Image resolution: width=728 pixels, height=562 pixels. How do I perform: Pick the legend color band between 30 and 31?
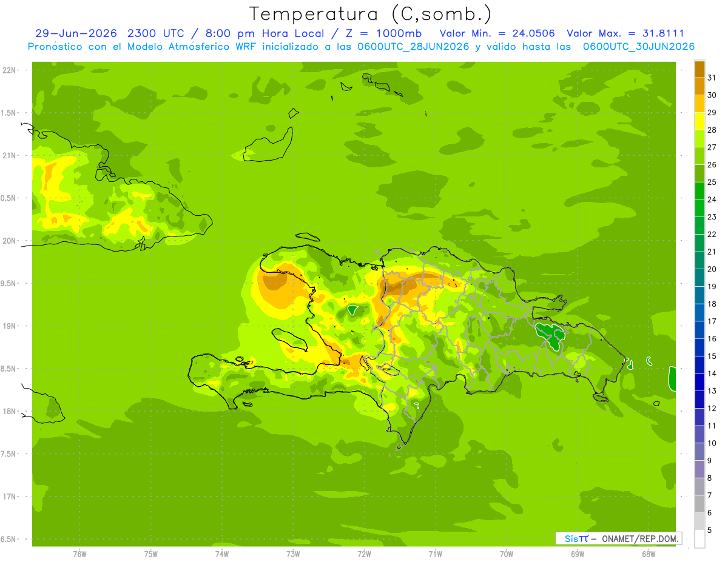[699, 87]
